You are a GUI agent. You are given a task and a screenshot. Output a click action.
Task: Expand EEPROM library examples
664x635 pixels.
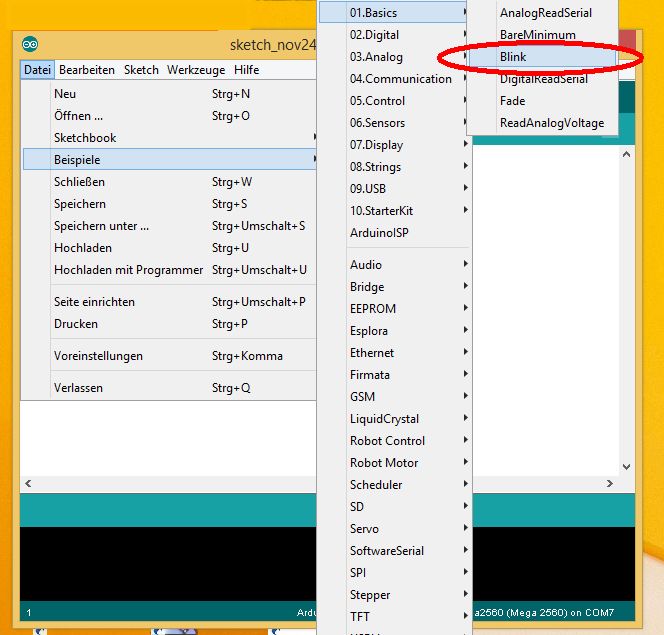[395, 309]
